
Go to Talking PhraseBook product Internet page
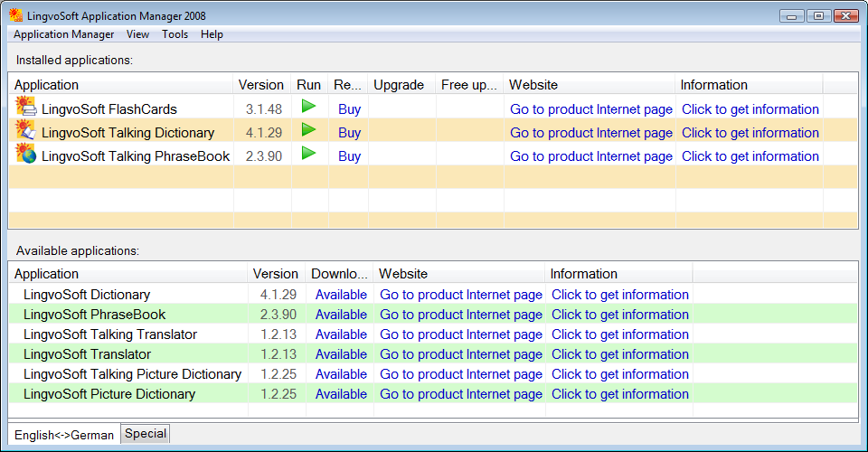point(591,156)
